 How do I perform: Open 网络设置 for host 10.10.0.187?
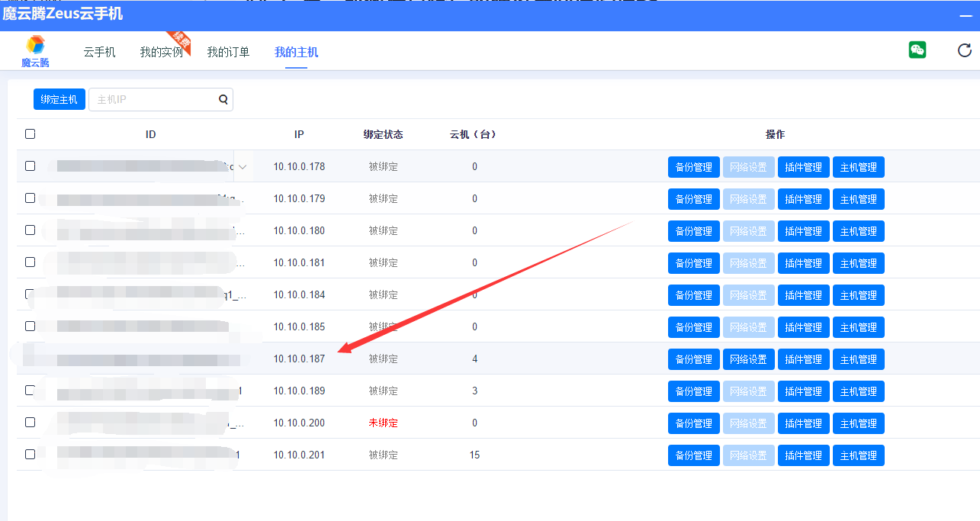pos(748,359)
